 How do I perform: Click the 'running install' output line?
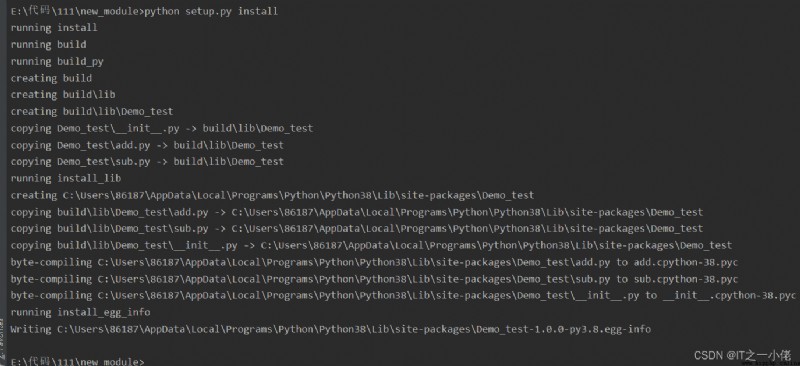click(x=54, y=28)
